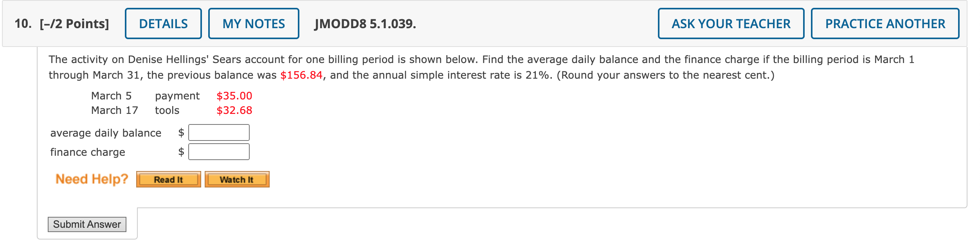Image resolution: width=980 pixels, height=245 pixels.
Task: Select the $32.68 tools charge text
Action: [235, 110]
